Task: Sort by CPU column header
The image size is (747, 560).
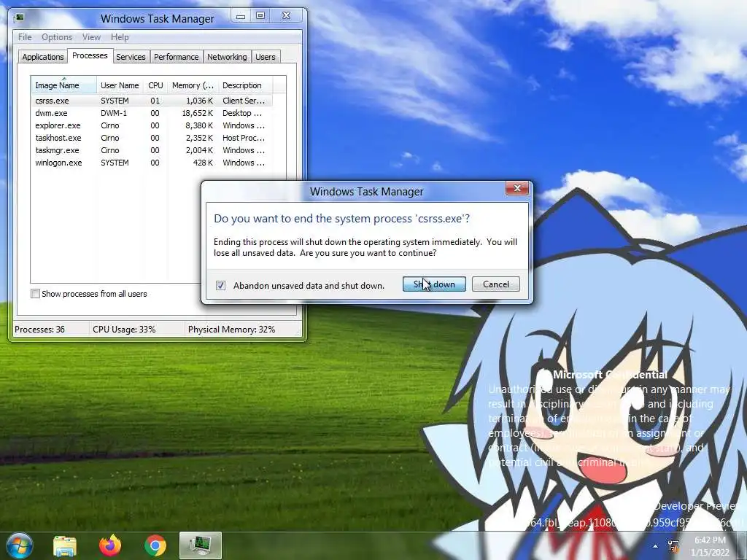Action: (155, 85)
